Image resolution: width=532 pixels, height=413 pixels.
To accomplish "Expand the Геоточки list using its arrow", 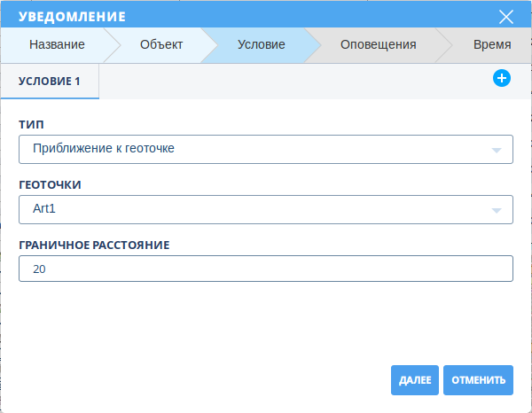I will point(497,211).
